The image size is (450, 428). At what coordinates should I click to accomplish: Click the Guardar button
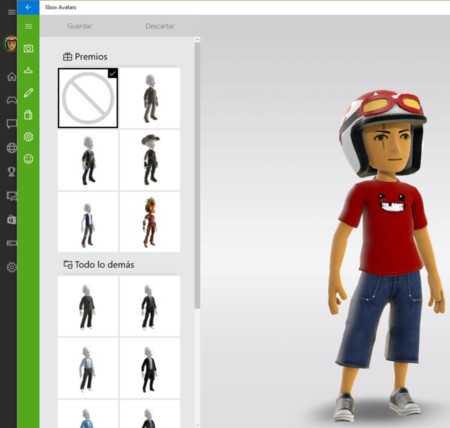pyautogui.click(x=79, y=26)
